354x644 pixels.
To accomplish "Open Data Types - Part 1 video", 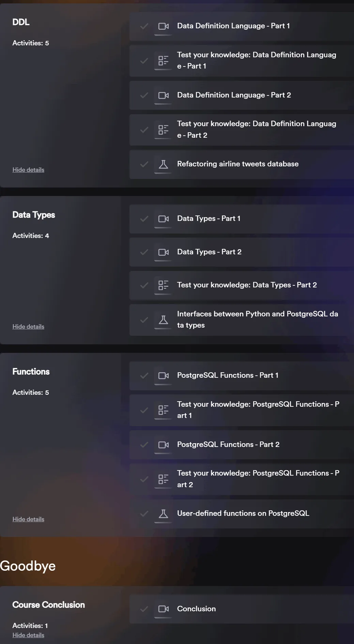I will [242, 219].
